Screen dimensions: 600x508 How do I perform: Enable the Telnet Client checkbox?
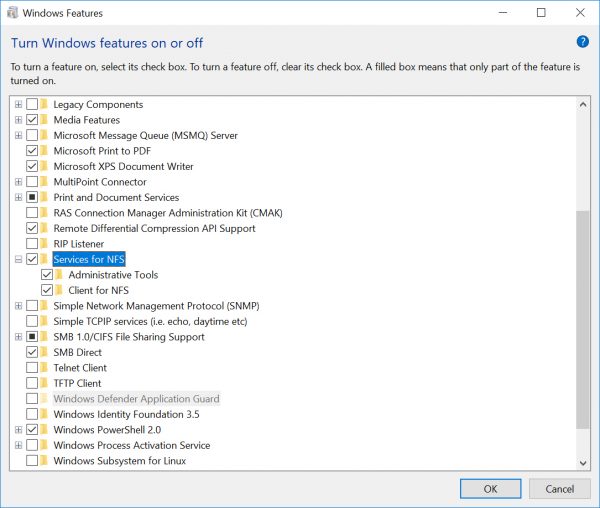pyautogui.click(x=32, y=368)
